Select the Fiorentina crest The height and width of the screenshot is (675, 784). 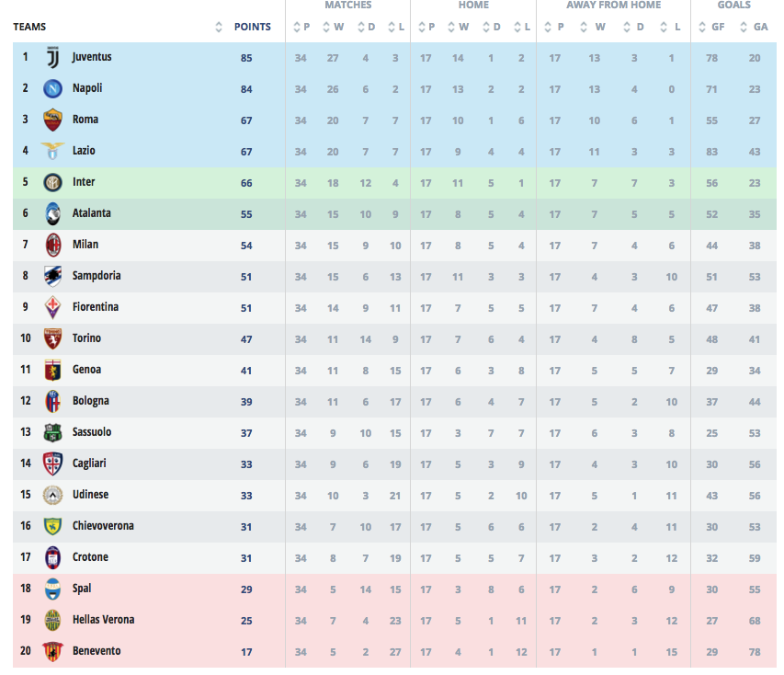click(x=52, y=307)
